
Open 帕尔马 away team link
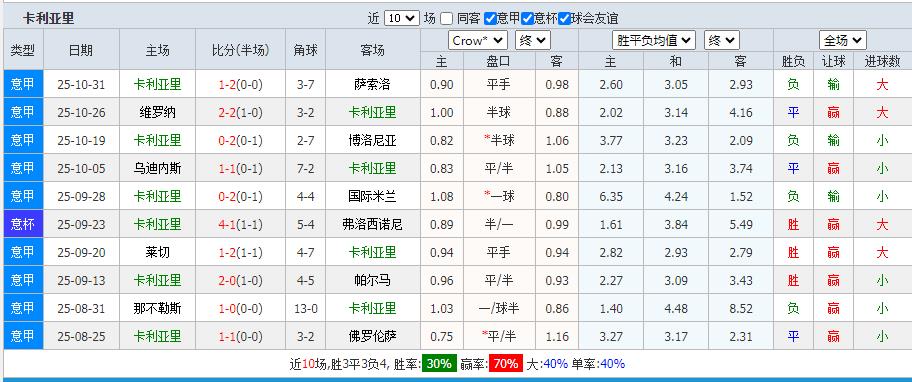click(372, 280)
